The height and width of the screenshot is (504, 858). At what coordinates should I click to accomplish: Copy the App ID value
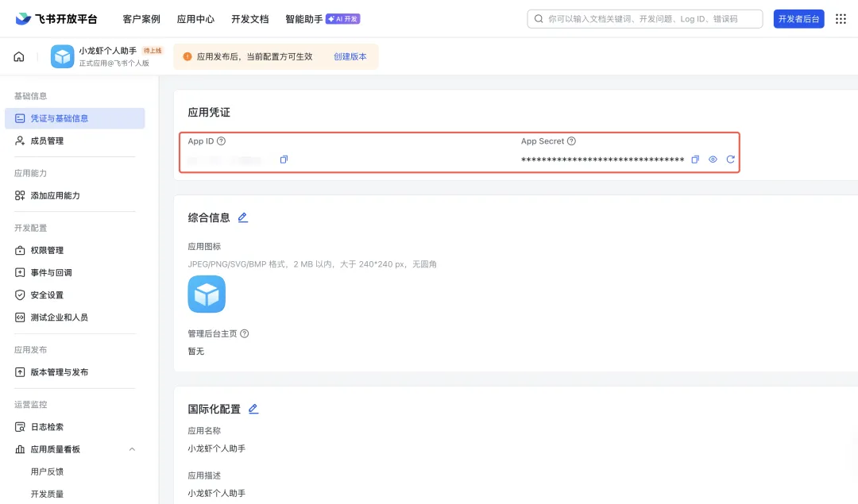coord(284,160)
